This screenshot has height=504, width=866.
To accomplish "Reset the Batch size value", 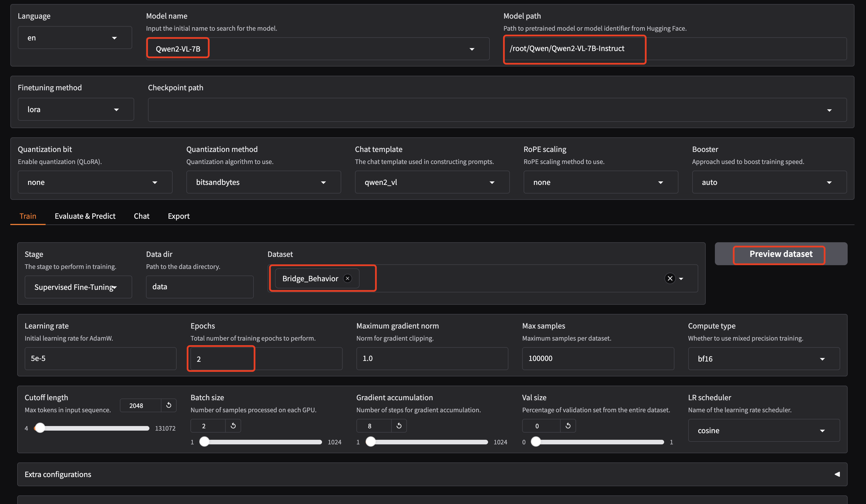I will click(233, 426).
